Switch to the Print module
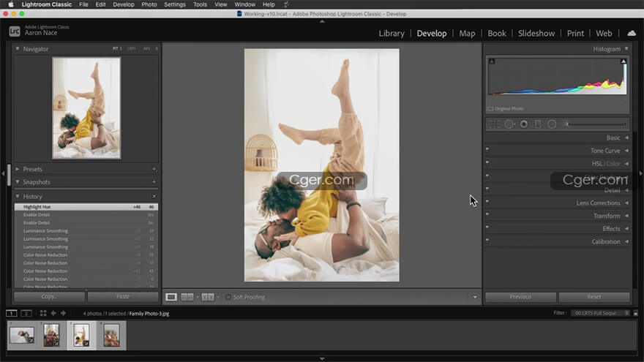 [575, 33]
